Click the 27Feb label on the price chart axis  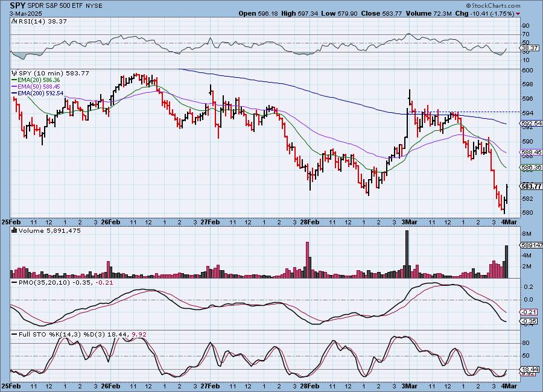coord(210,222)
